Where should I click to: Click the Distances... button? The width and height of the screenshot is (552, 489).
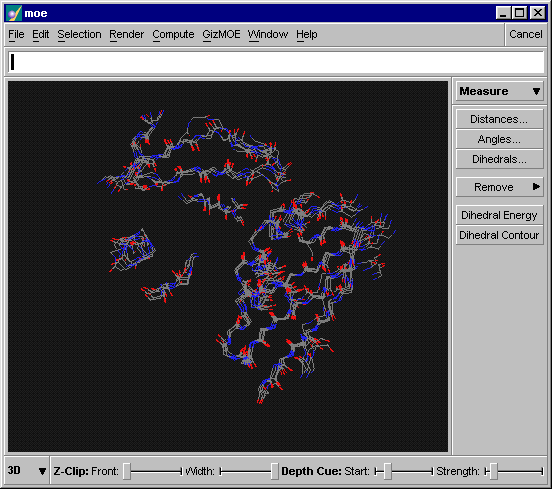tap(499, 119)
